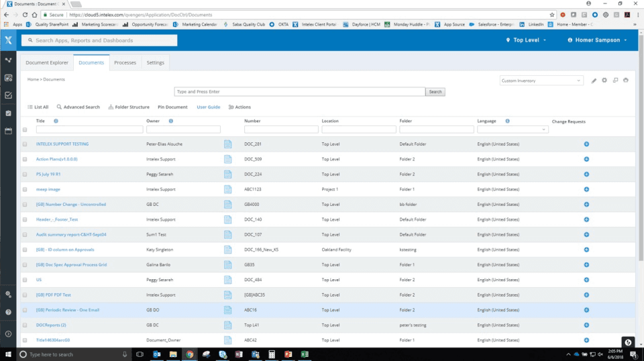
Task: Open the Actions menu
Action: pyautogui.click(x=239, y=107)
